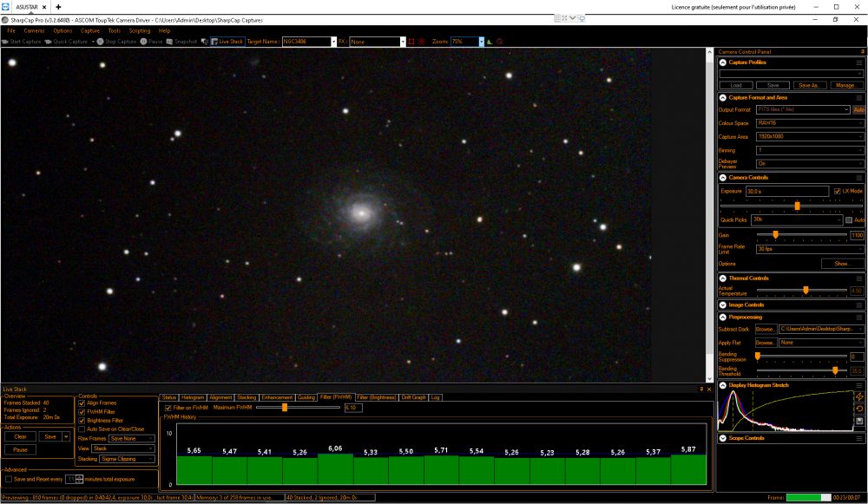Open the Stacking Sigma Clipping dropdown
Viewport: 868px width, 504px height.
[127, 459]
